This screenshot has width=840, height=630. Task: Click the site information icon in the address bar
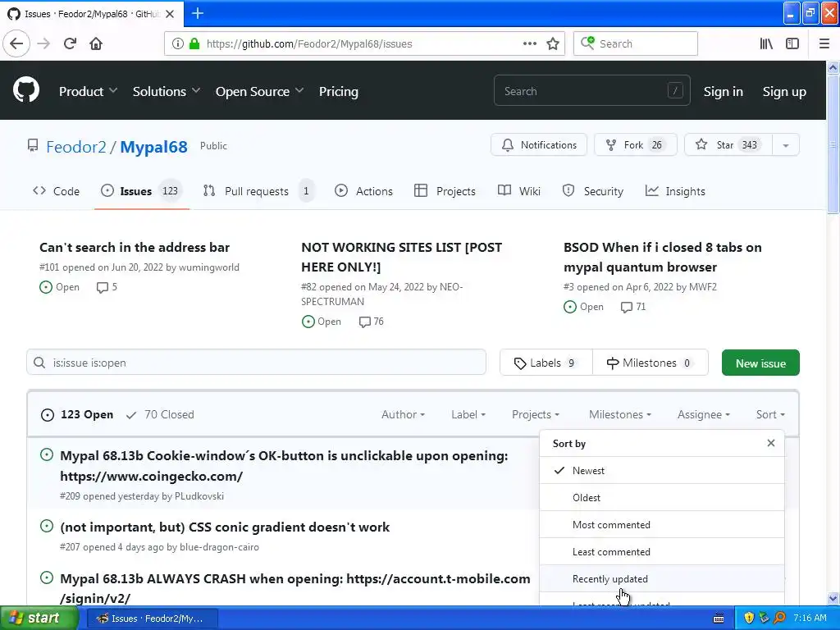tap(177, 44)
